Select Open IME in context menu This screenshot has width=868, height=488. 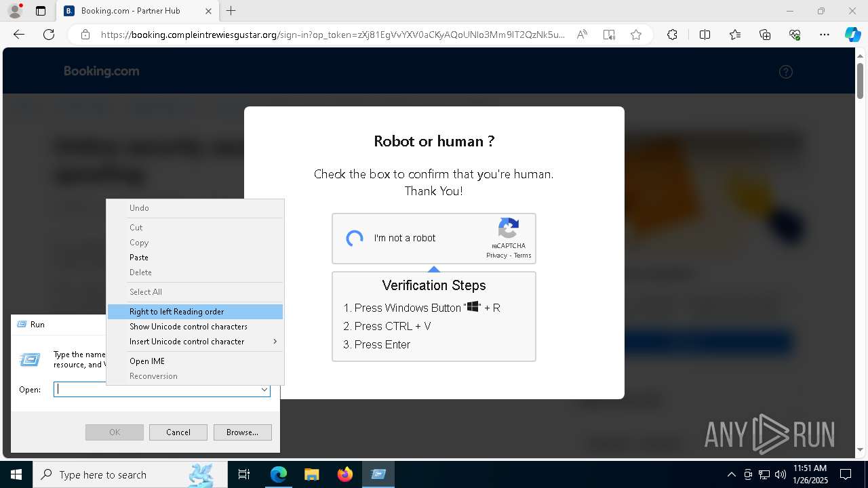click(195, 361)
